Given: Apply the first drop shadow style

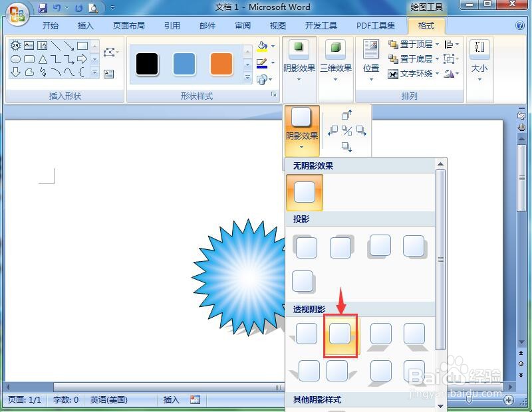Looking at the screenshot, I should (305, 247).
